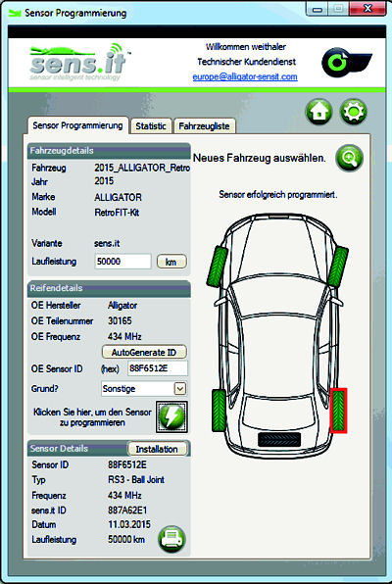Click the 'Technischer Kundendienst' text
The width and height of the screenshot is (392, 584).
pos(246,62)
